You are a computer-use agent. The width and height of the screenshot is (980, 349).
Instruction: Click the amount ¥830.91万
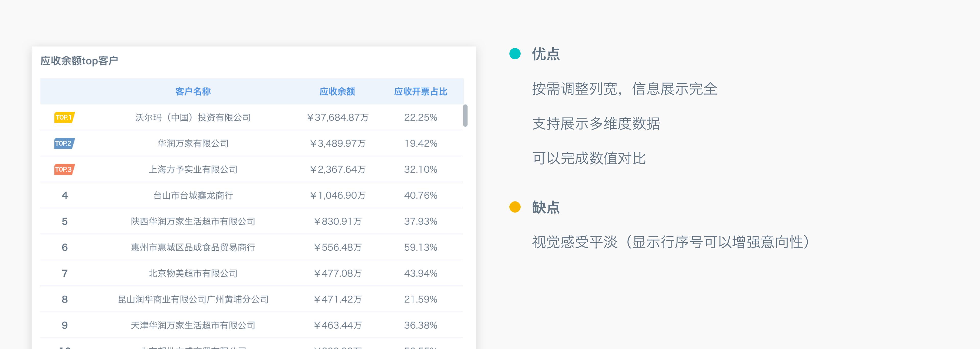337,221
